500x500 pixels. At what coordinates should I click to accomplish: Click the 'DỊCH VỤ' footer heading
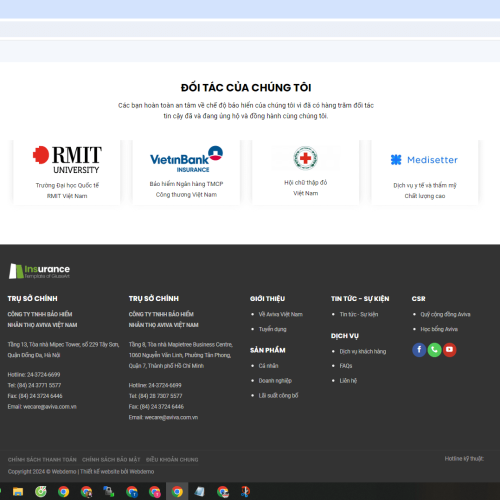345,336
